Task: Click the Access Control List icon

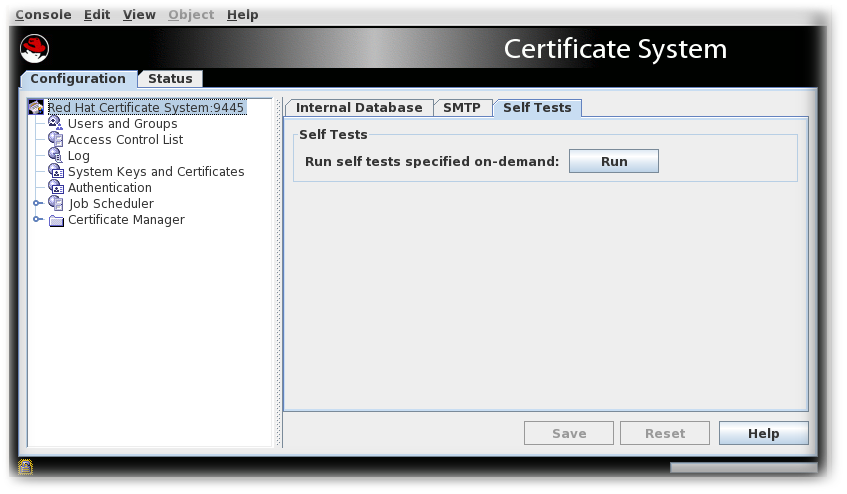Action: point(56,140)
